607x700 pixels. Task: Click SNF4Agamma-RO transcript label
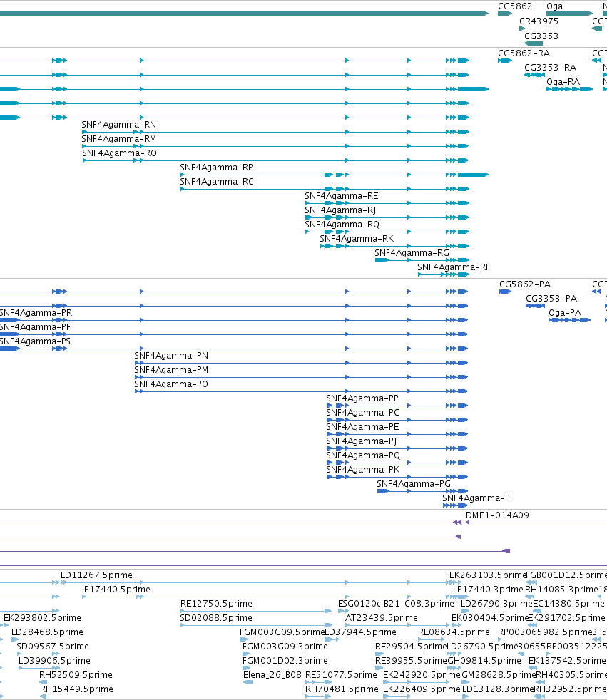[x=119, y=153]
